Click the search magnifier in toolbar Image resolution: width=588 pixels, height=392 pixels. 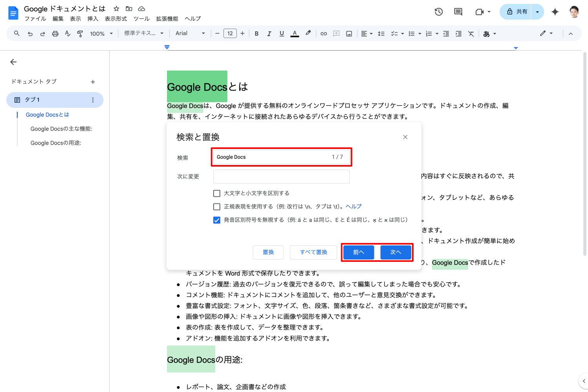(17, 34)
